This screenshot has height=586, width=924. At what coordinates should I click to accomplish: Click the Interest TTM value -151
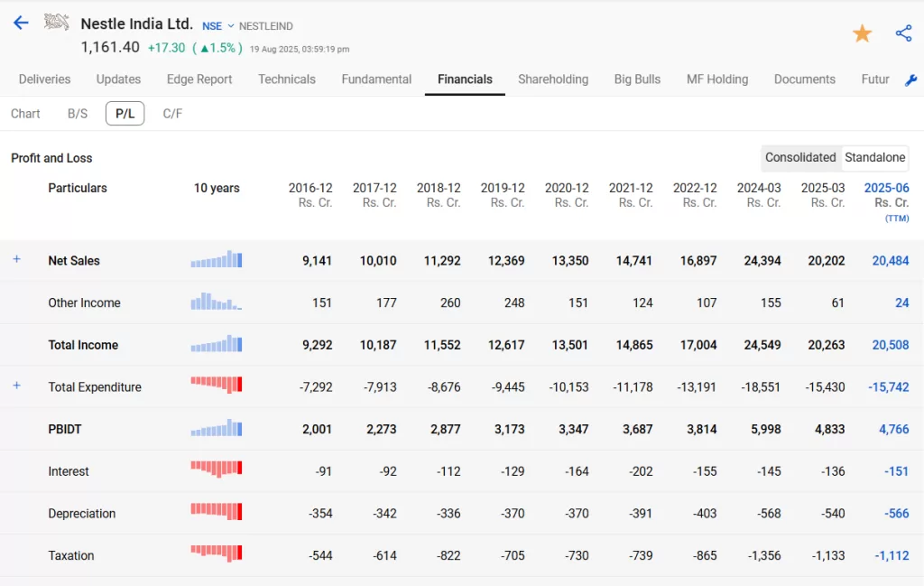click(897, 471)
